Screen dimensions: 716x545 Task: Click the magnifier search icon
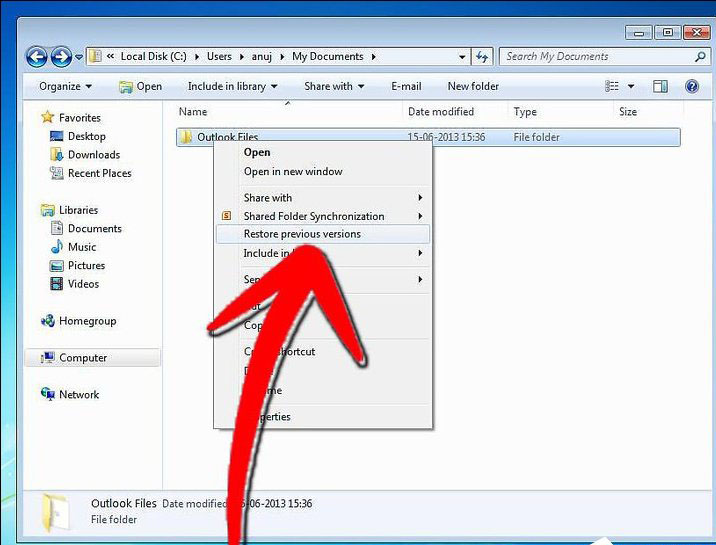700,57
